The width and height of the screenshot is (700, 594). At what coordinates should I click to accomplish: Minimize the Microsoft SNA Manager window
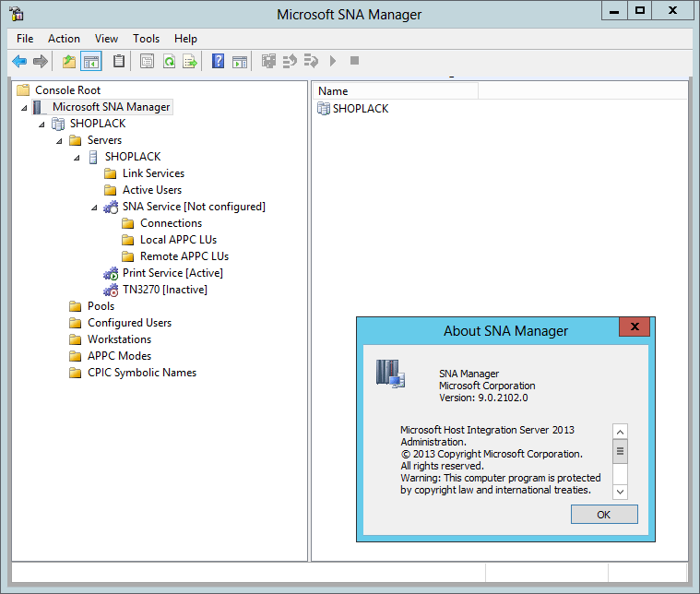tap(614, 11)
